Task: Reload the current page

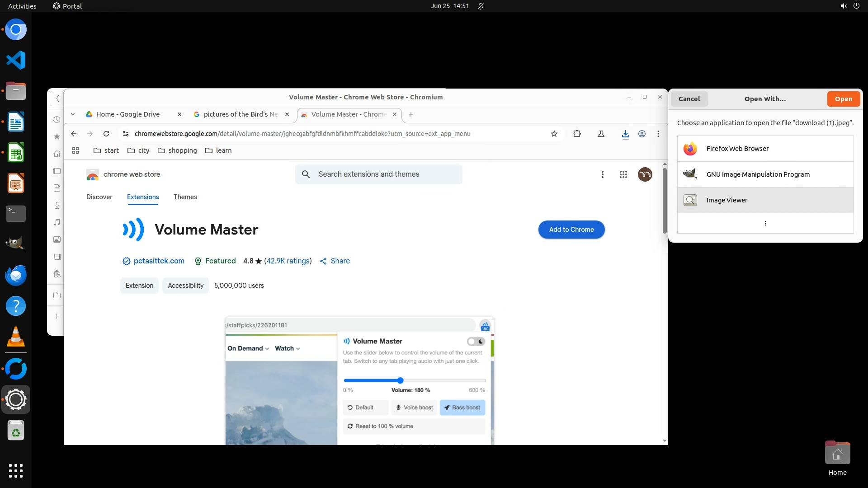Action: (106, 134)
